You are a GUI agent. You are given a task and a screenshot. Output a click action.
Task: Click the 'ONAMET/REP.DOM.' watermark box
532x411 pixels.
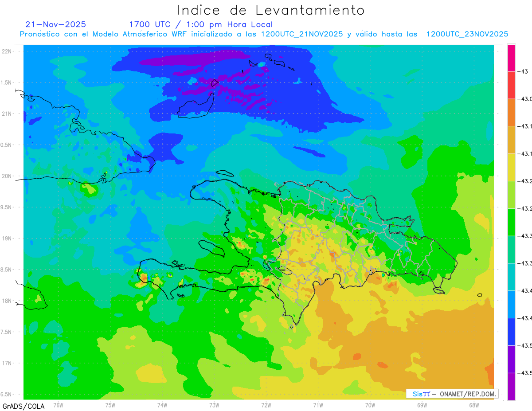coord(452,394)
